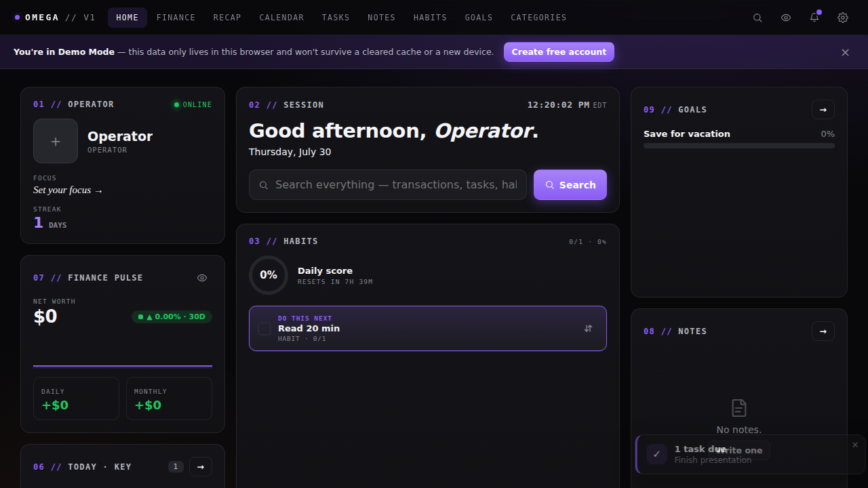
Task: Click Create free account button
Action: pos(559,52)
